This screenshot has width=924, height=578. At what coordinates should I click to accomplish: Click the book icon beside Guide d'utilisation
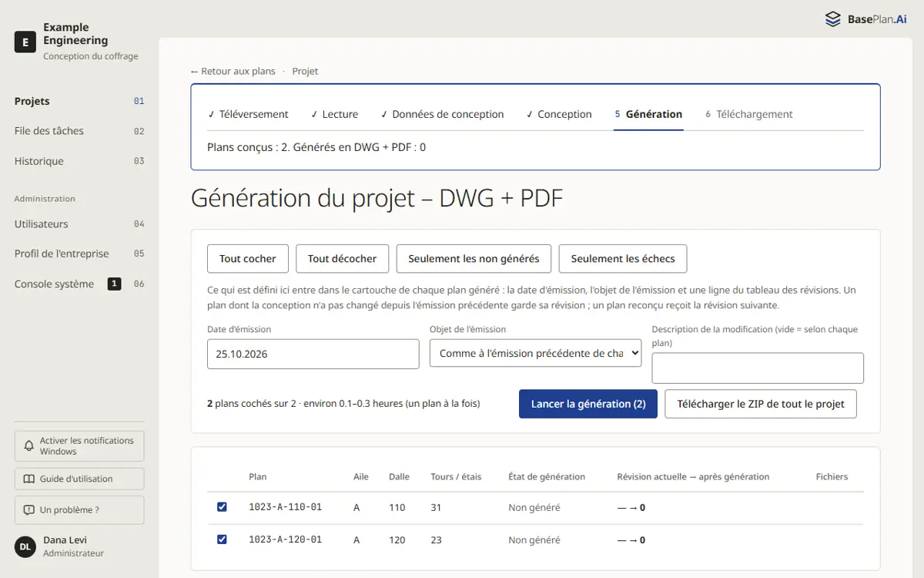pos(29,479)
